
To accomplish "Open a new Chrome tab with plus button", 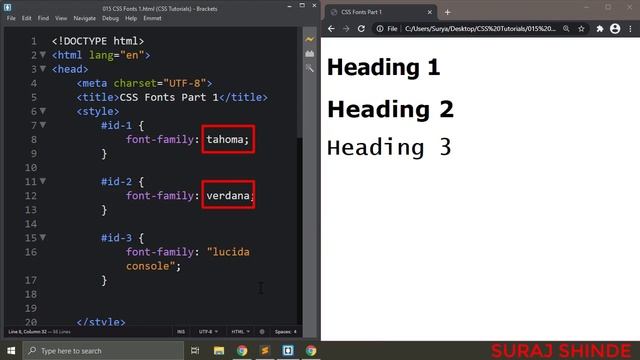I will click(447, 12).
